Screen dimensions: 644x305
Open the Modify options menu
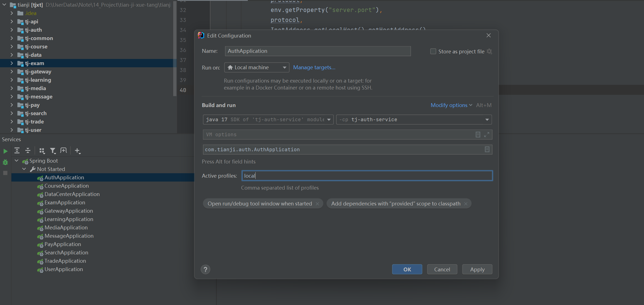[x=451, y=105]
